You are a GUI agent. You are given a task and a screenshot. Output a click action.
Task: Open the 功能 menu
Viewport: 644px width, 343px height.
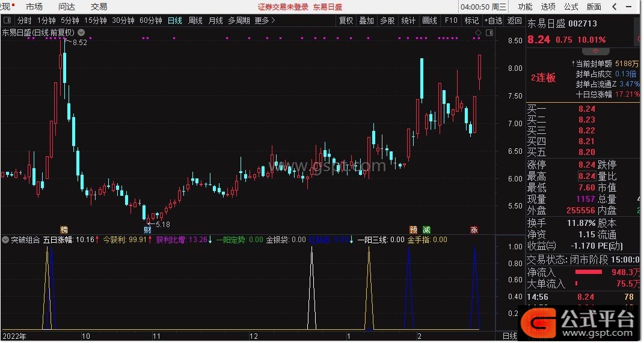pos(525,7)
